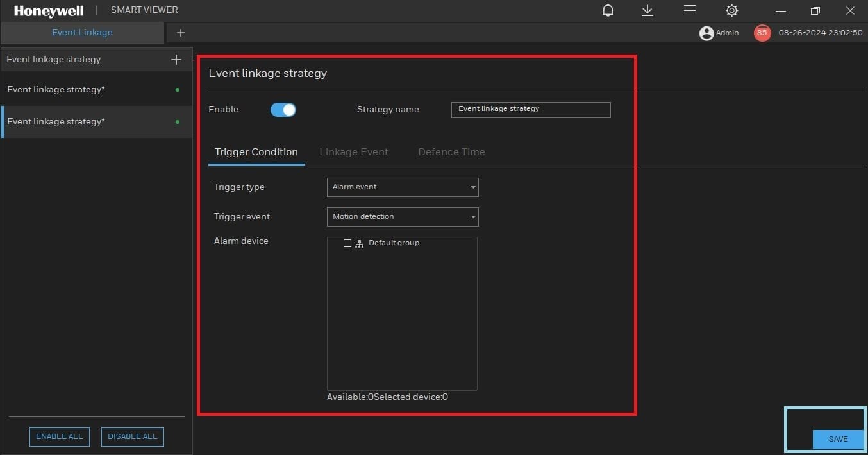
Task: Add a new event linkage strategy via plus icon
Action: tap(176, 59)
